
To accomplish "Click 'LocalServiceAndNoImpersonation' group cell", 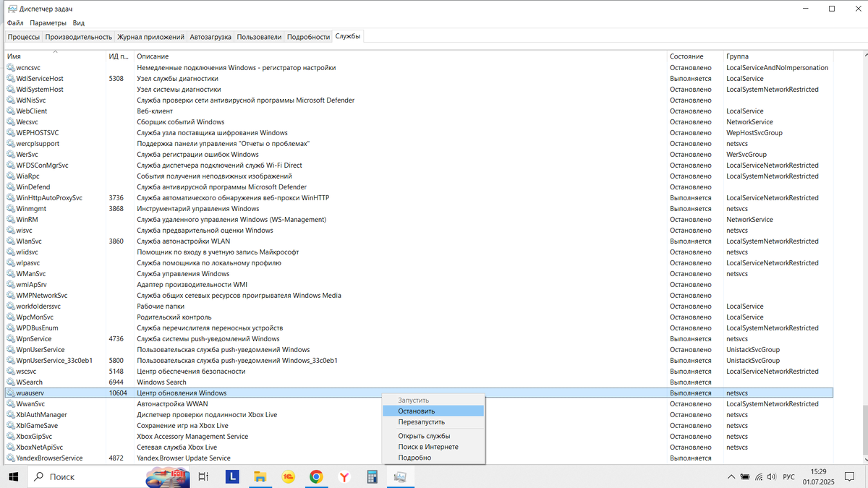I will (x=778, y=68).
